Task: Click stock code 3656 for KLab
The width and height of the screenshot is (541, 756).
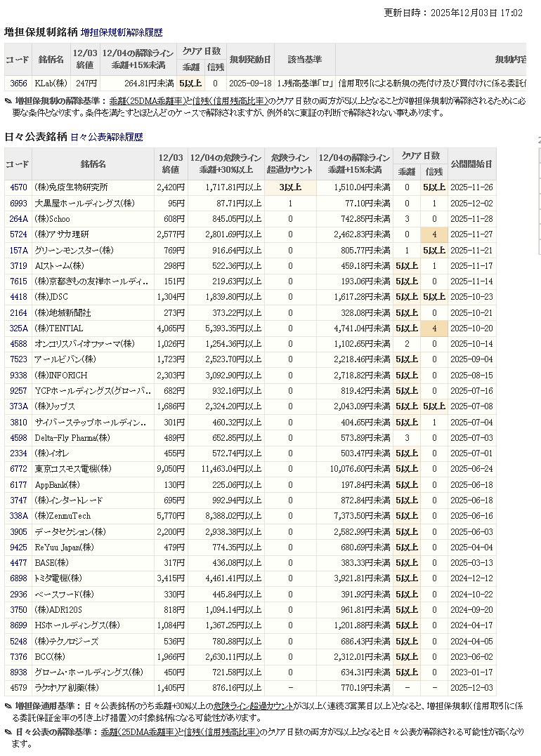Action: pyautogui.click(x=18, y=84)
